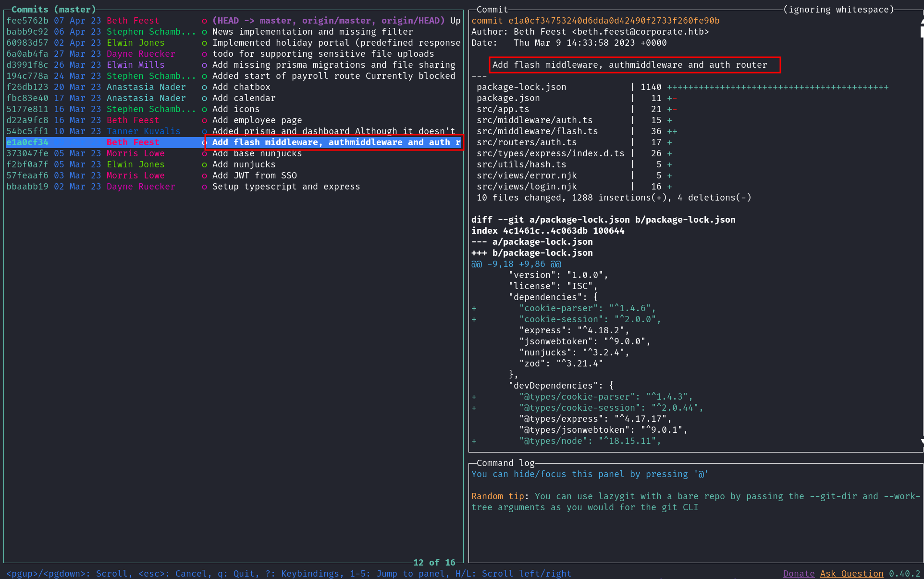Click graph node for 'Add JWT from SSO'
The width and height of the screenshot is (924, 579).
tap(204, 176)
